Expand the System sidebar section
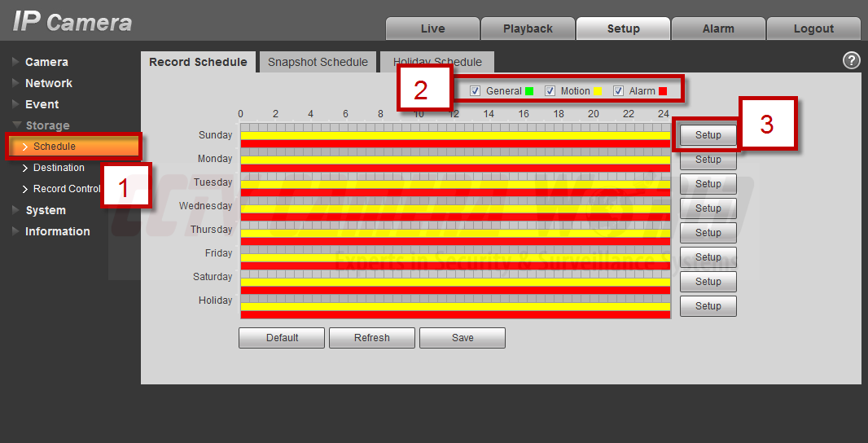 (45, 210)
